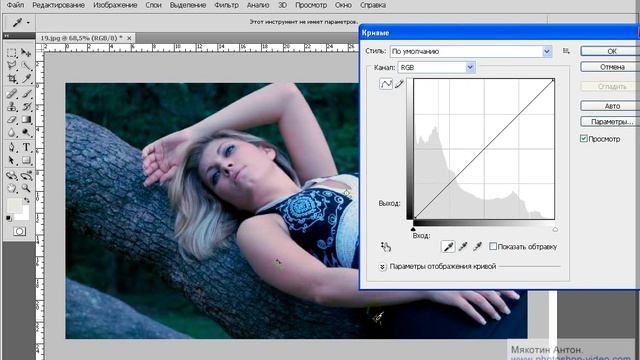
Task: Select the Dodge tool
Action: pyautogui.click(x=26, y=133)
